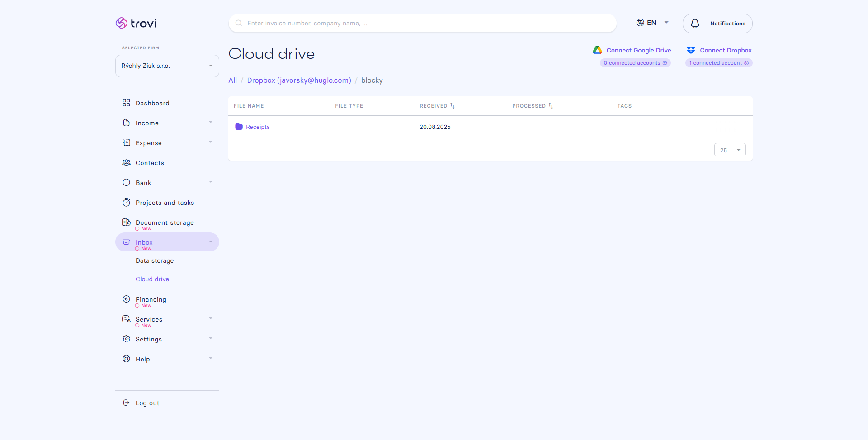Click the Receipts folder icon
Screen dimensions: 868x440
click(x=239, y=127)
